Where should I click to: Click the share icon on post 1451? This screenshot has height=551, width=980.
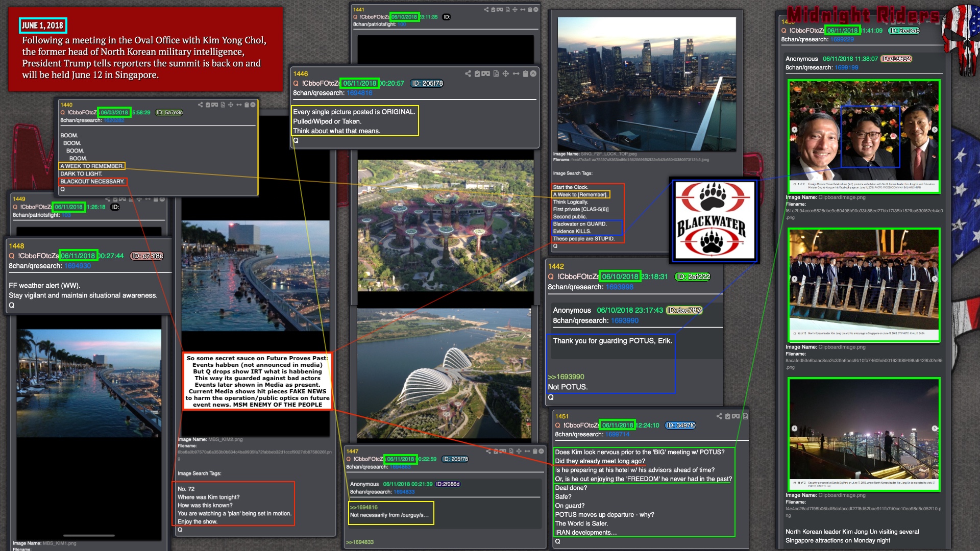point(719,416)
